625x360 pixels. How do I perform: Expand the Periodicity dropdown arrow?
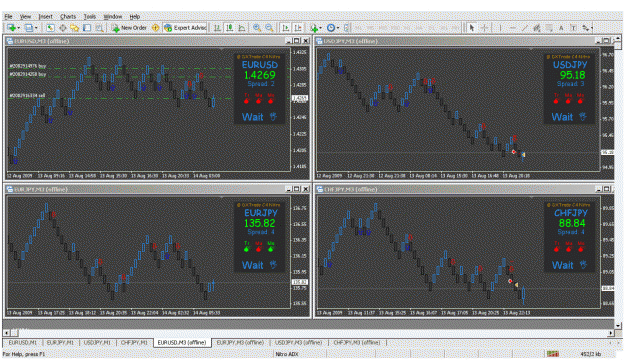[338, 28]
